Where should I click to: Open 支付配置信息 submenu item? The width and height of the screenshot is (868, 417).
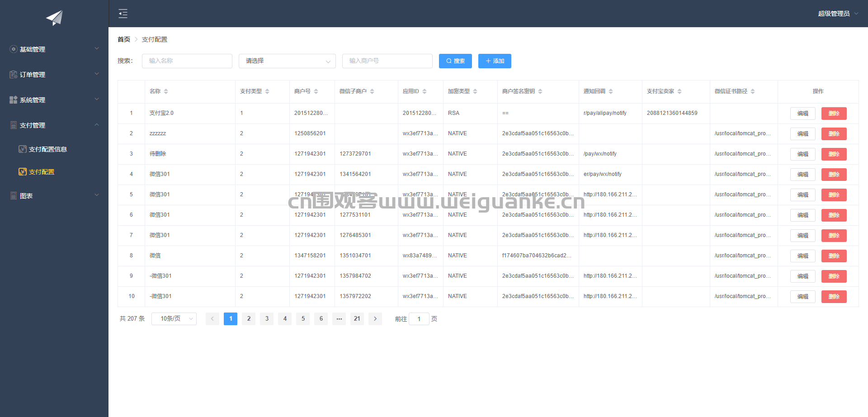click(48, 149)
